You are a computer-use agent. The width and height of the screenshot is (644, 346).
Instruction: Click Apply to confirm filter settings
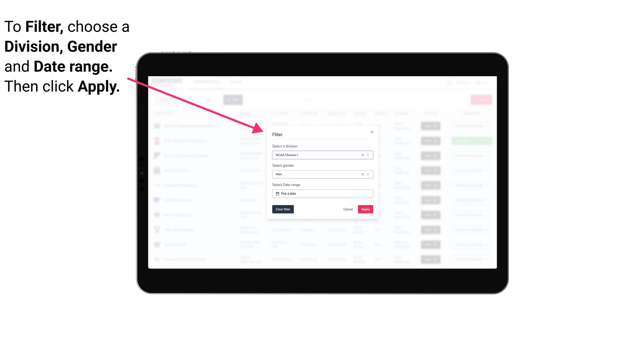[x=365, y=209]
